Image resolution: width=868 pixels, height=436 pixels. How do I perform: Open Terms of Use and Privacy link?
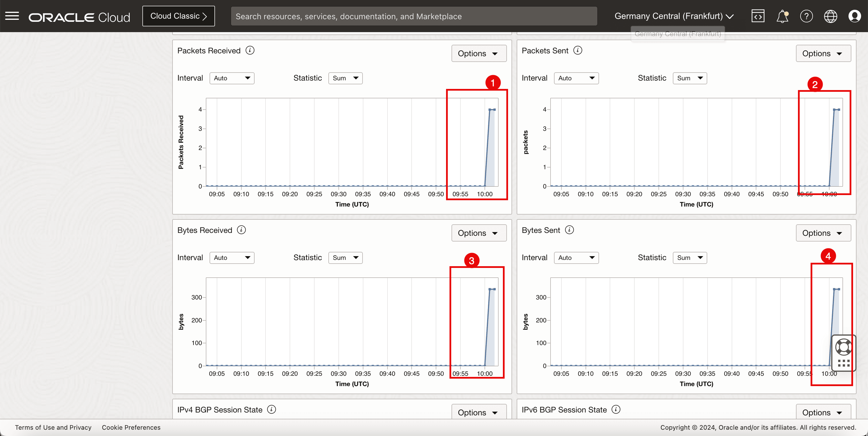[53, 427]
